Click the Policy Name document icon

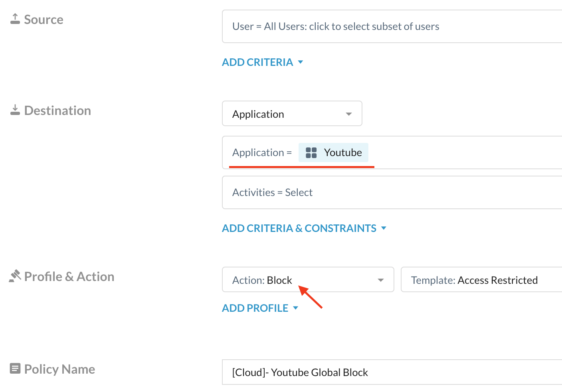15,368
